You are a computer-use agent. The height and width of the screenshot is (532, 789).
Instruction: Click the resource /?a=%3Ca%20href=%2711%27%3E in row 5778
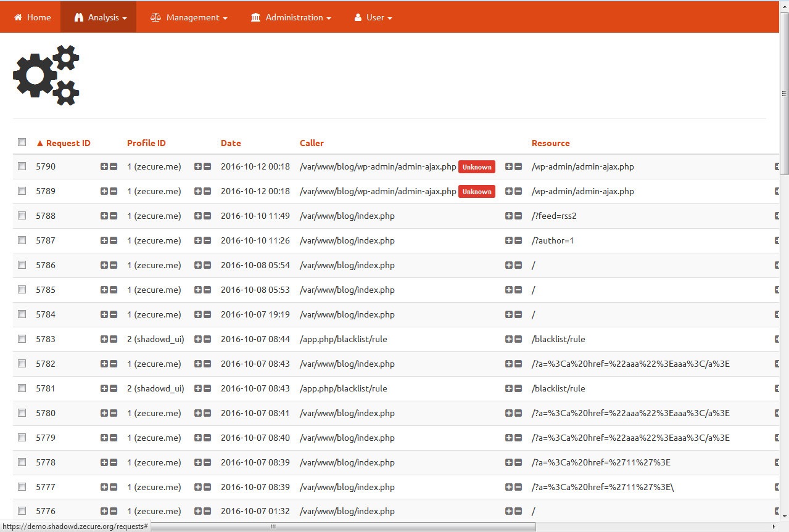pos(601,462)
